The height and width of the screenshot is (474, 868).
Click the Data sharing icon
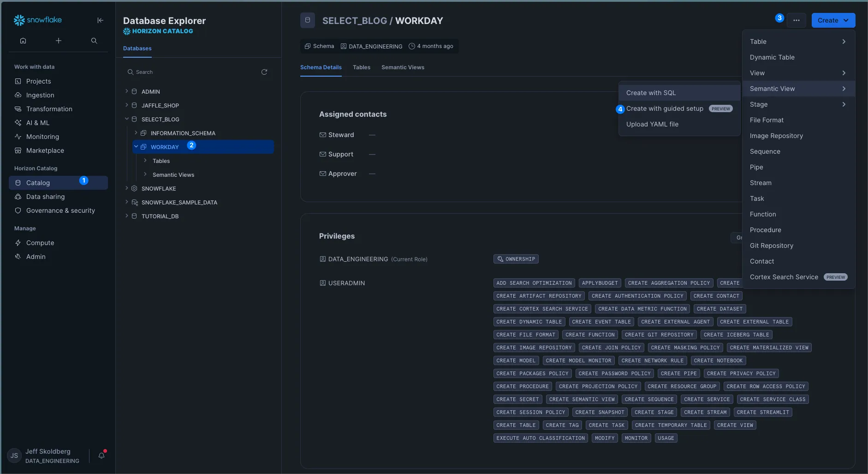click(x=18, y=197)
